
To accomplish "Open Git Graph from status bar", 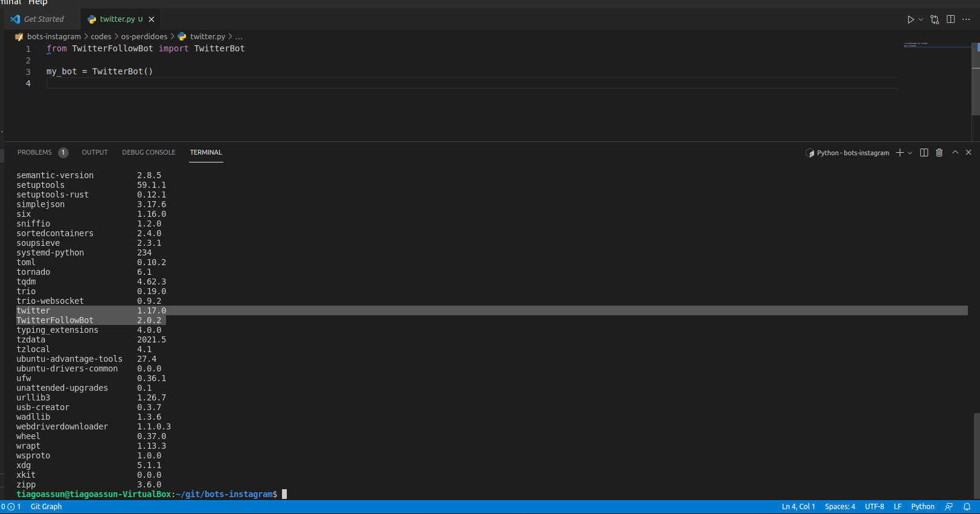I will pyautogui.click(x=46, y=507).
